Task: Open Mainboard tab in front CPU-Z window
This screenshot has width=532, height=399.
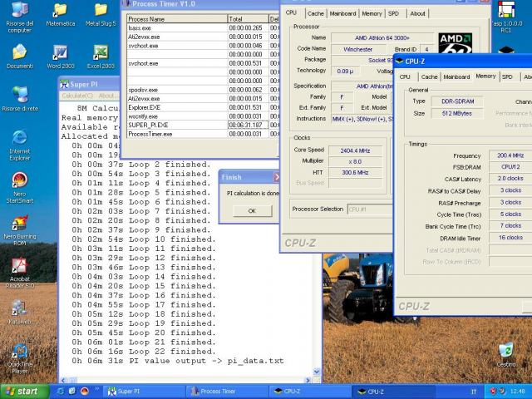Action: 456,77
